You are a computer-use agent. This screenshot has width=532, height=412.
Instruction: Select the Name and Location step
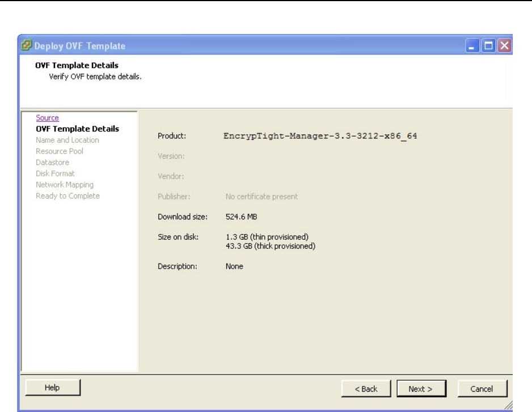(67, 140)
